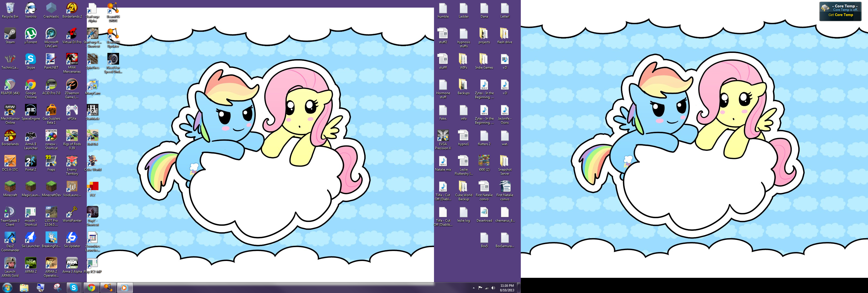This screenshot has height=293, width=868.
Task: Open MW4 Mercenaries shortcut
Action: tap(72, 63)
